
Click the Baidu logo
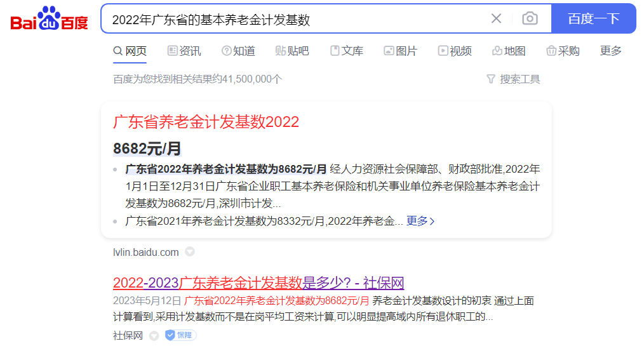50,18
